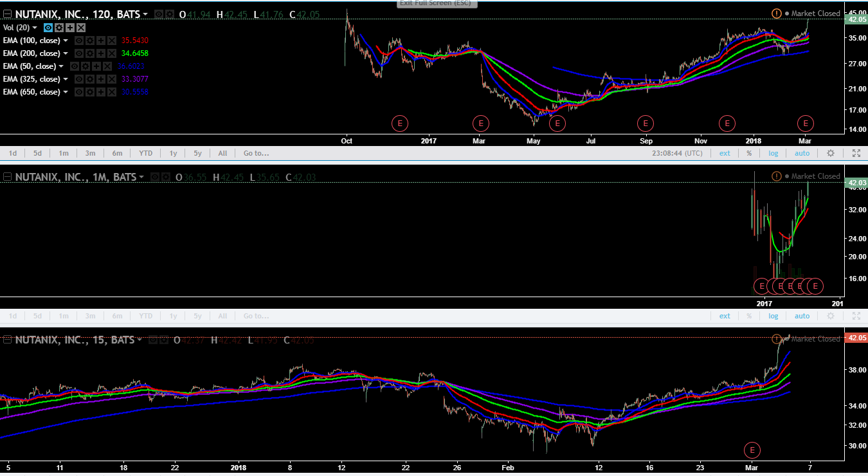The width and height of the screenshot is (868, 476).
Task: Toggle log scale in top chart toolbar
Action: tap(773, 153)
